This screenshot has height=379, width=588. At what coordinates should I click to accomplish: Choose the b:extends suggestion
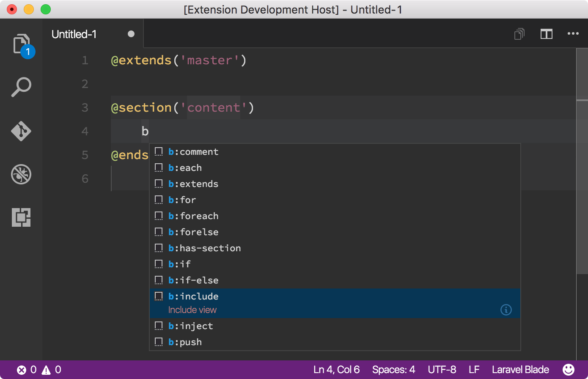335,184
